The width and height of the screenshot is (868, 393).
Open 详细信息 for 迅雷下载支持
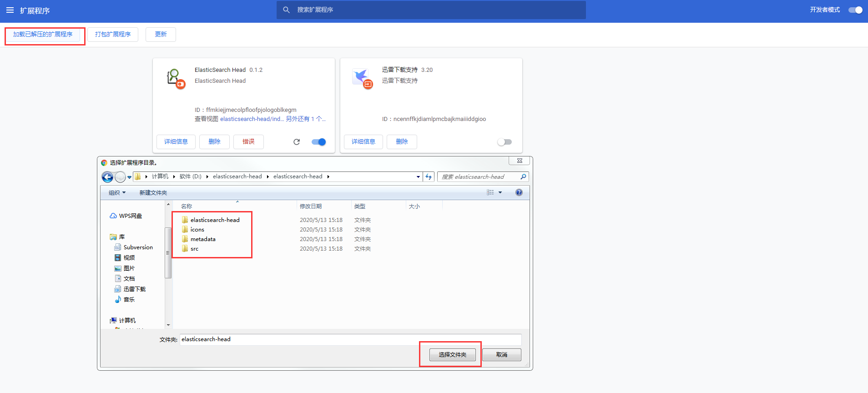(x=363, y=142)
